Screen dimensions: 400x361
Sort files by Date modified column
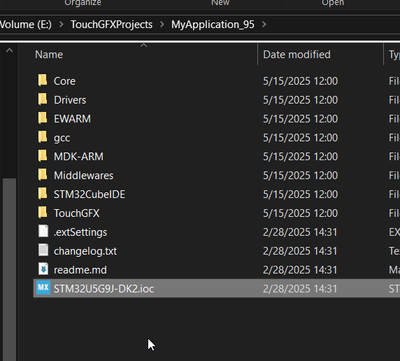click(x=297, y=54)
